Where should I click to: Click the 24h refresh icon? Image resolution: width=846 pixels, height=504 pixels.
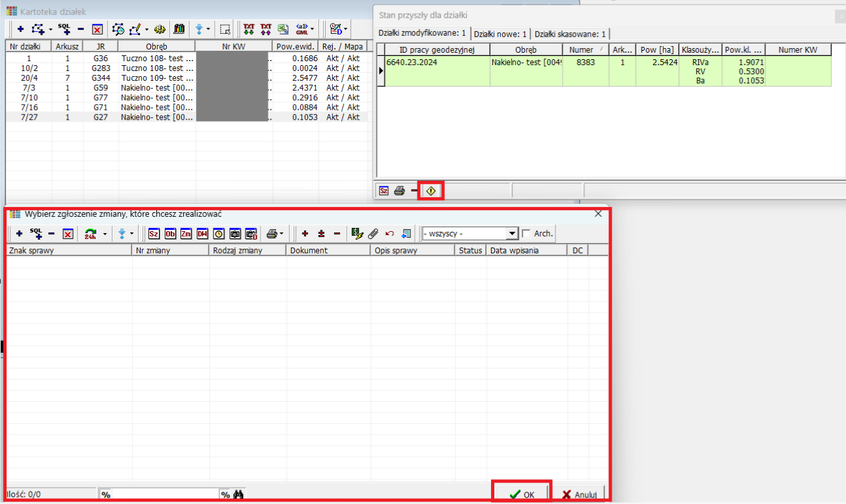coord(91,234)
